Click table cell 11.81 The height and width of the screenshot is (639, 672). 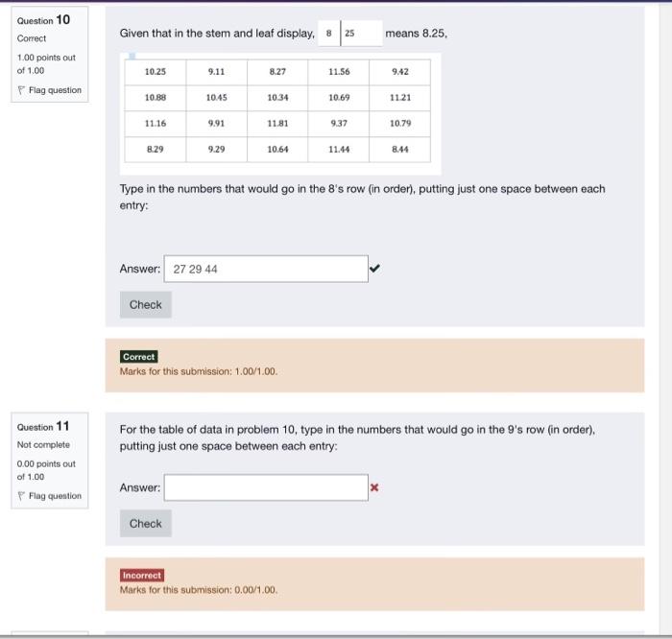pyautogui.click(x=277, y=124)
